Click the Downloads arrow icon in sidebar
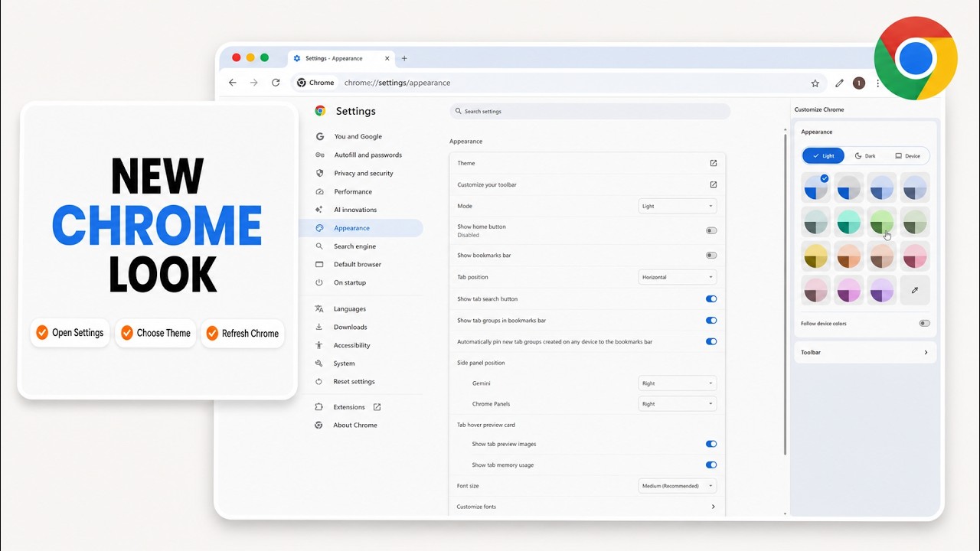This screenshot has width=980, height=551. [319, 327]
